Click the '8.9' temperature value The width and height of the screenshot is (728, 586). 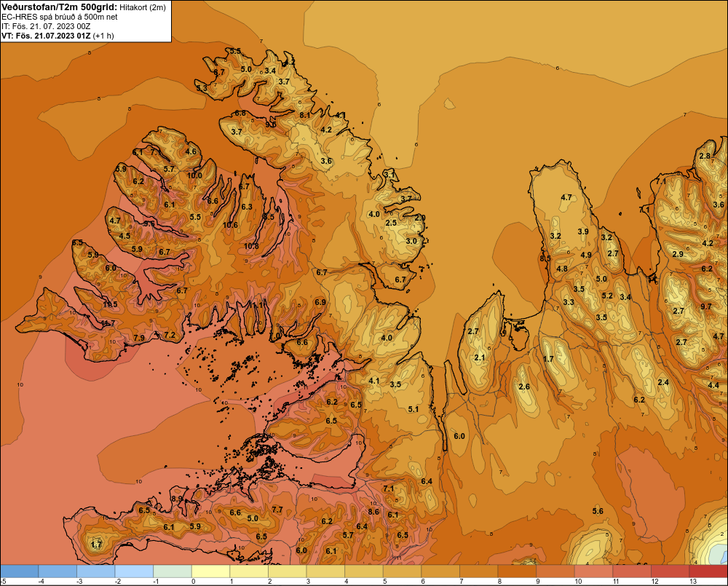coord(177,499)
